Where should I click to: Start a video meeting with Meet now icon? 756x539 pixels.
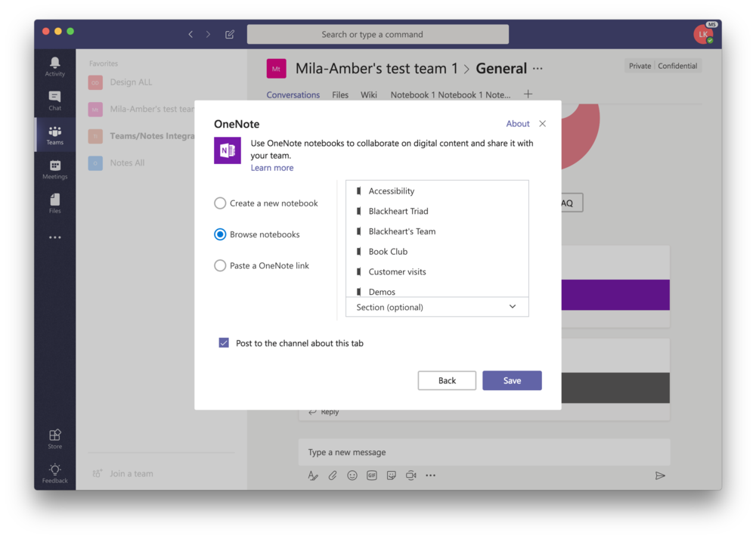pyautogui.click(x=411, y=475)
